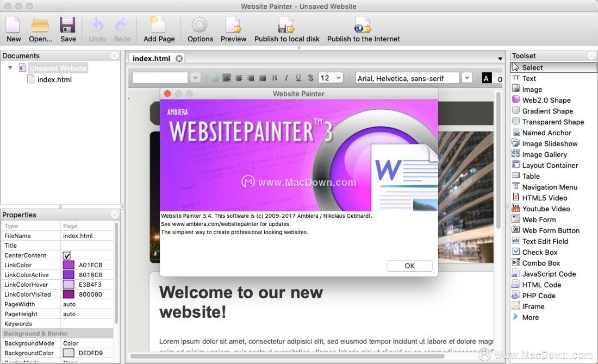Open the font family dropdown arrow
Image resolution: width=598 pixels, height=364 pixels.
point(467,78)
